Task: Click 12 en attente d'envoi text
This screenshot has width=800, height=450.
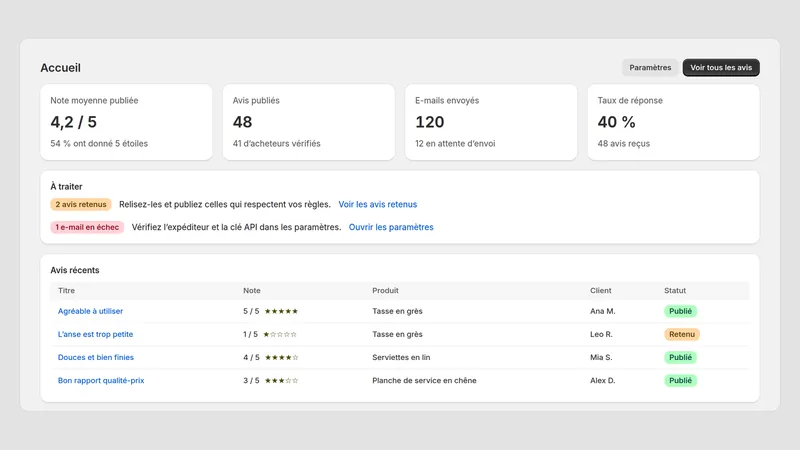Action: point(455,144)
